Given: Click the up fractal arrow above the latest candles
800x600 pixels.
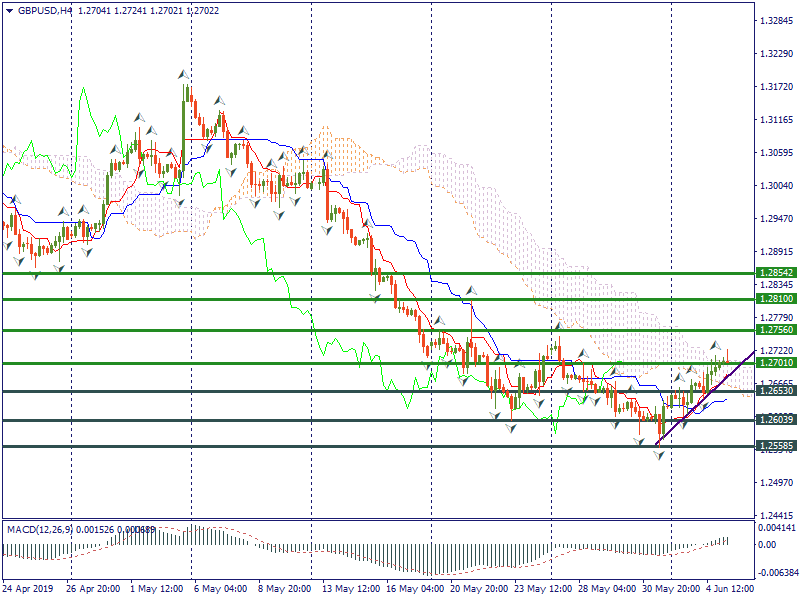Looking at the screenshot, I should (x=716, y=345).
